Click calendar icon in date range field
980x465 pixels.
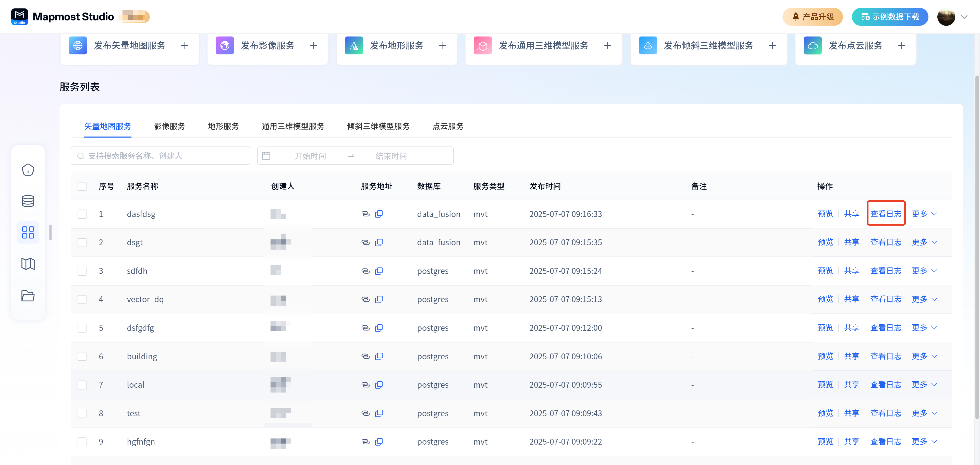point(266,156)
